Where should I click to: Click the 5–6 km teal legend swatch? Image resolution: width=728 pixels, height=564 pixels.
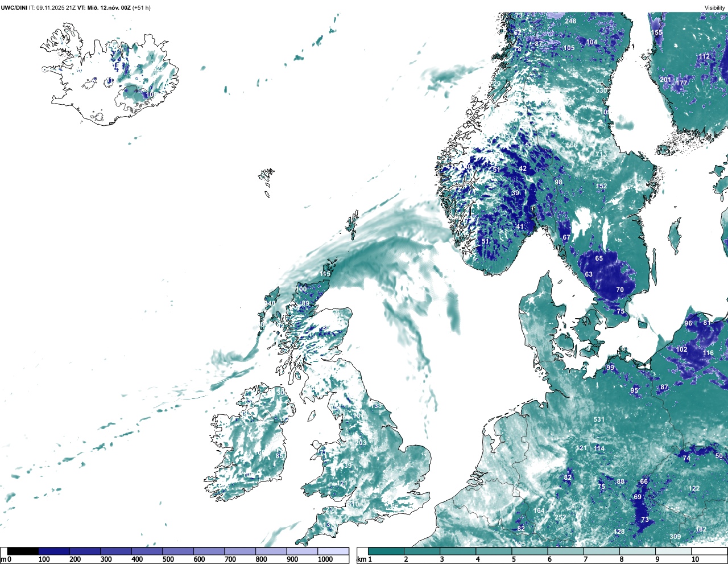point(530,551)
